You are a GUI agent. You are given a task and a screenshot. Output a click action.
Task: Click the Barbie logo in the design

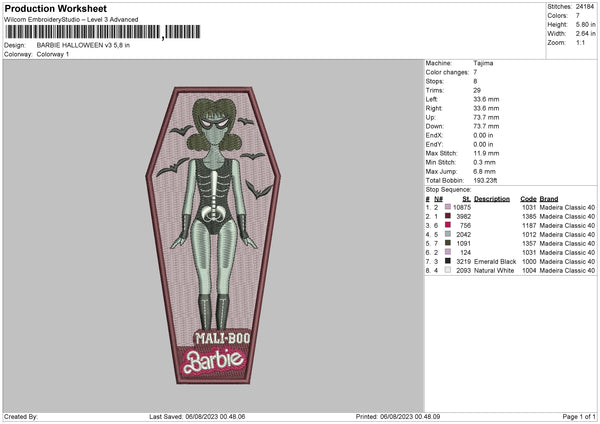(211, 363)
